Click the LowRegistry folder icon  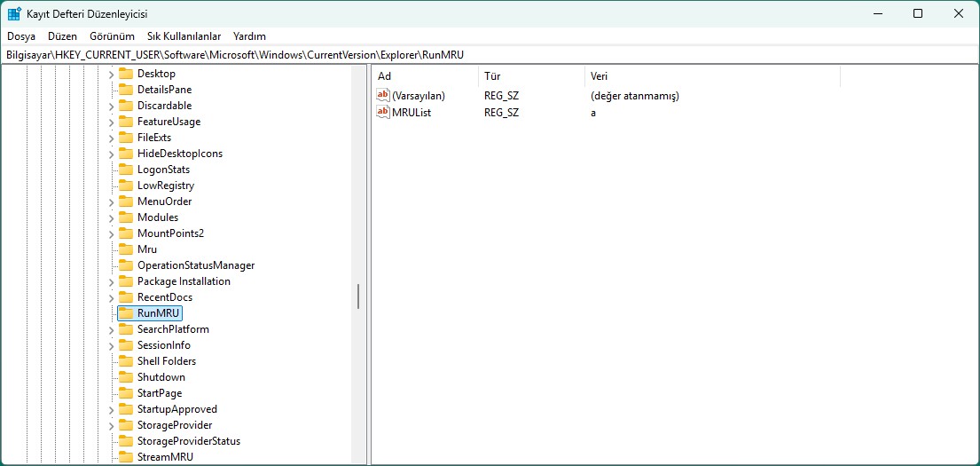[x=126, y=186]
